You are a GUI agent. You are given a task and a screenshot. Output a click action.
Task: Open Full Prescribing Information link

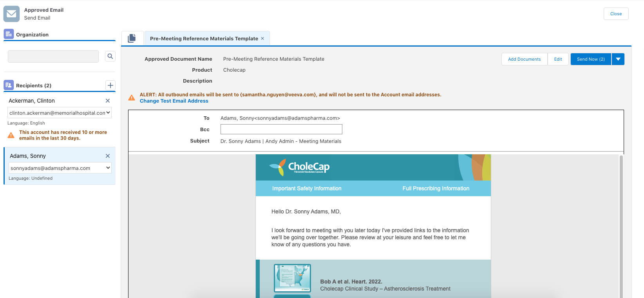click(436, 188)
